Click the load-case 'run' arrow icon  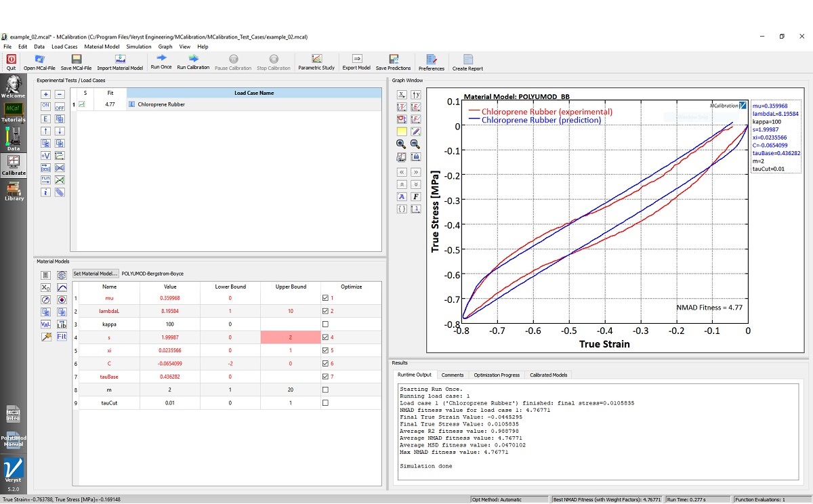pyautogui.click(x=45, y=180)
